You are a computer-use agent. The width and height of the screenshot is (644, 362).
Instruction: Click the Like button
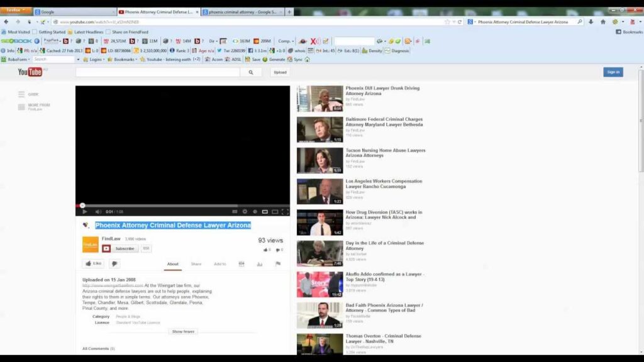tap(93, 263)
